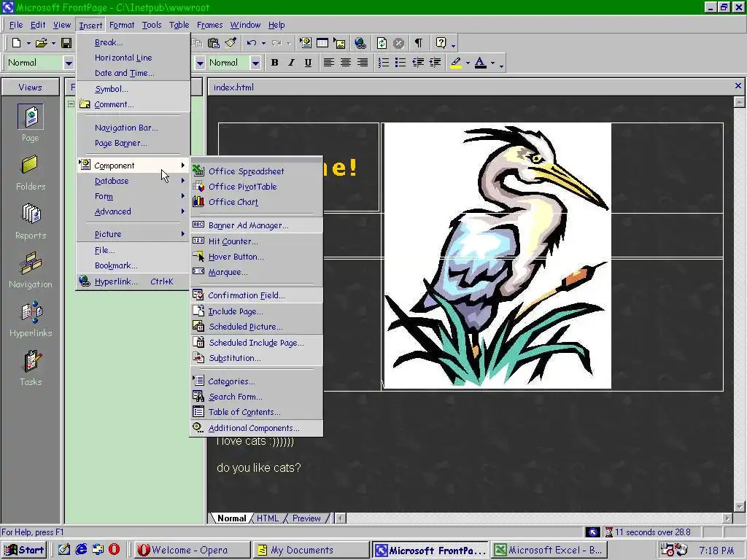Click the Open folder toolbar icon
The image size is (747, 560).
pos(42,43)
